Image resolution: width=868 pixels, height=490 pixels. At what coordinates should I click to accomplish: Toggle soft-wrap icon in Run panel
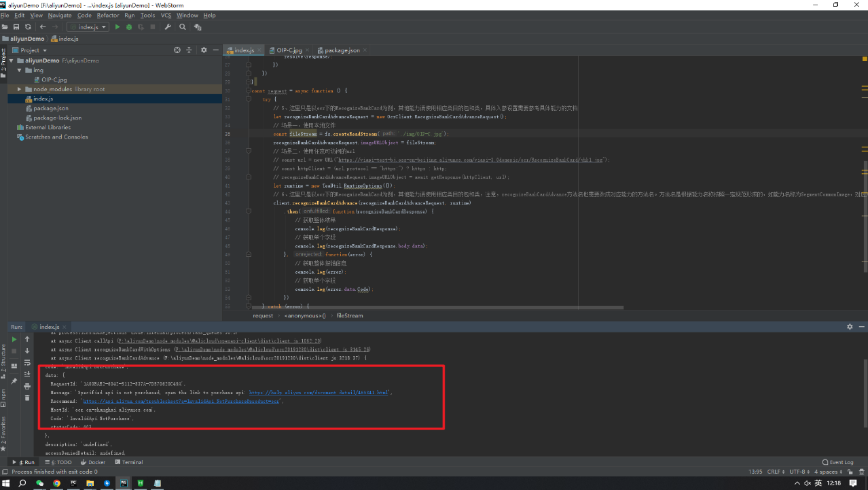point(27,362)
